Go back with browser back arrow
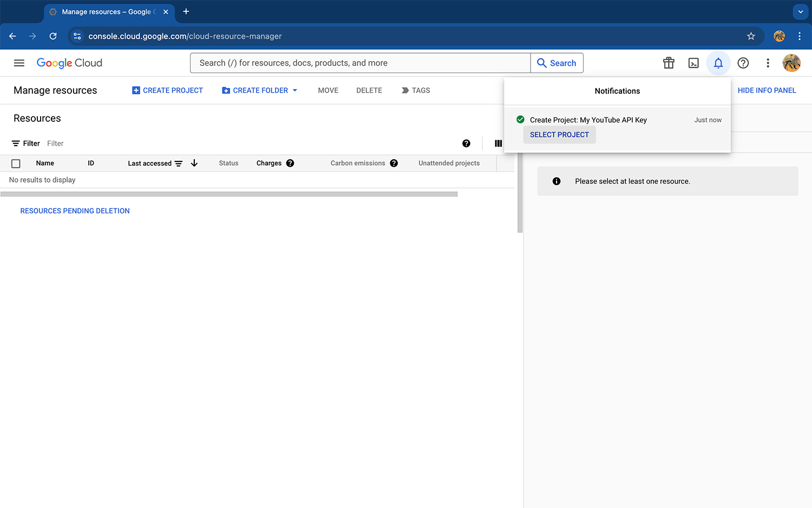 12,36
